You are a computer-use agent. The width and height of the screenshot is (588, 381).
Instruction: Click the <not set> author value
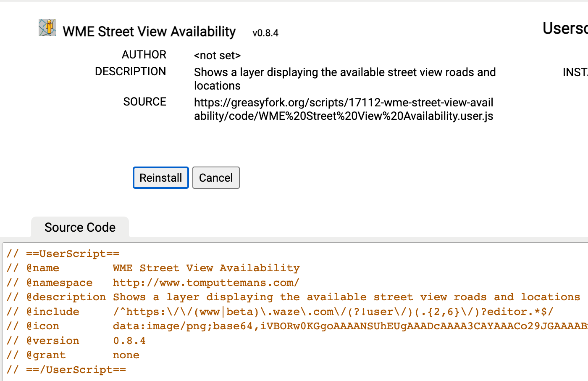point(217,56)
